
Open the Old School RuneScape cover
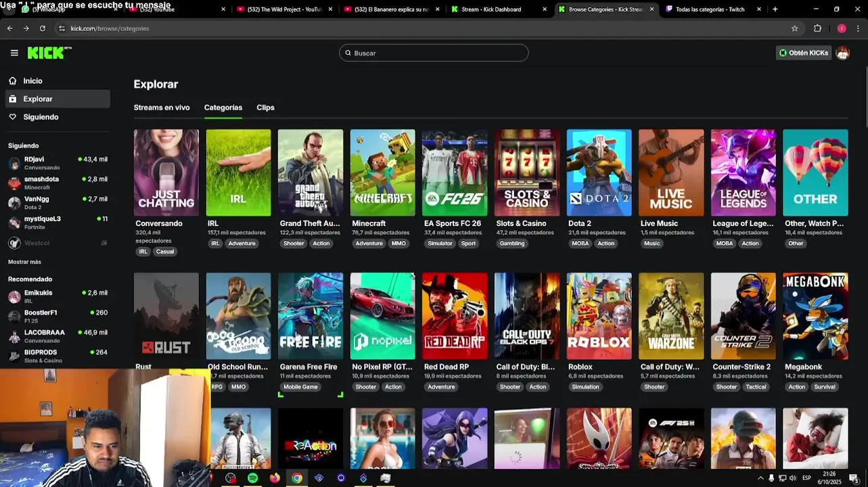(238, 316)
